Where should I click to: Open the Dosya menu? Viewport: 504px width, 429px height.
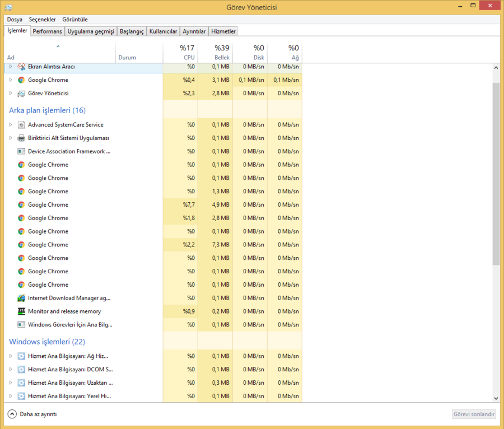click(x=15, y=20)
